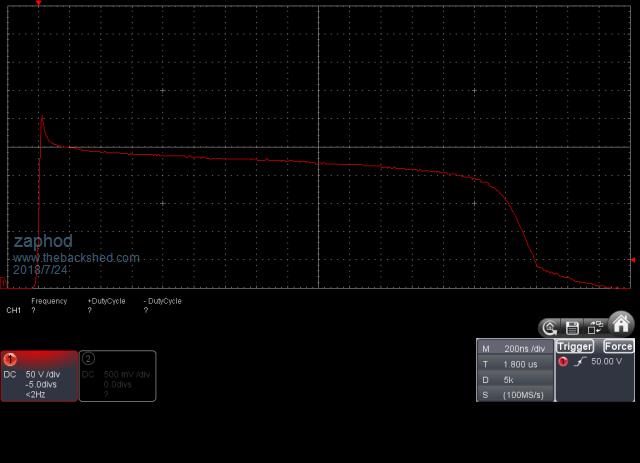Toggle DC coupling on channel 1
The width and height of the screenshot is (640, 463).
11,374
